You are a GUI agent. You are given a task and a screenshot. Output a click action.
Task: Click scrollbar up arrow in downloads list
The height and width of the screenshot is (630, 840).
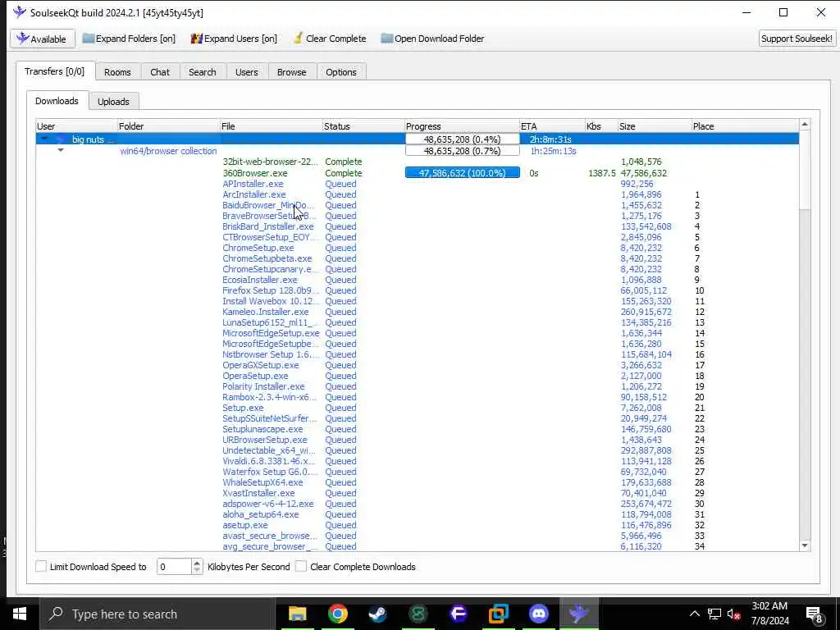point(804,125)
